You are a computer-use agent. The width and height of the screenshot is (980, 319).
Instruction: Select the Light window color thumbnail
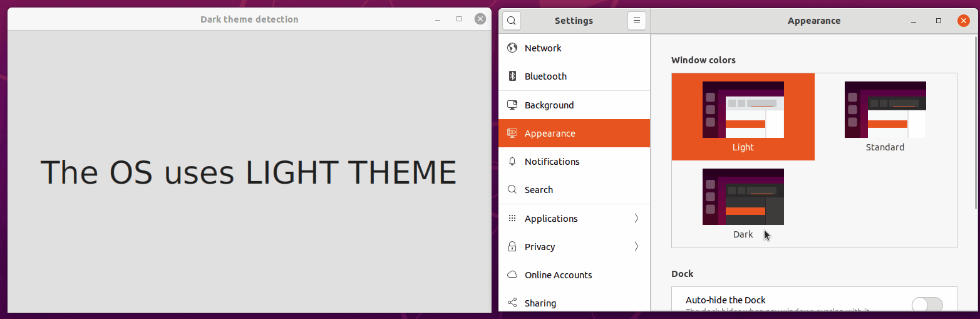[743, 110]
